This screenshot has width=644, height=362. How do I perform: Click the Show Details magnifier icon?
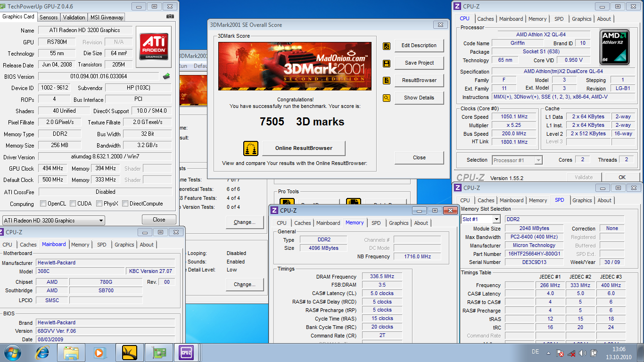(387, 98)
